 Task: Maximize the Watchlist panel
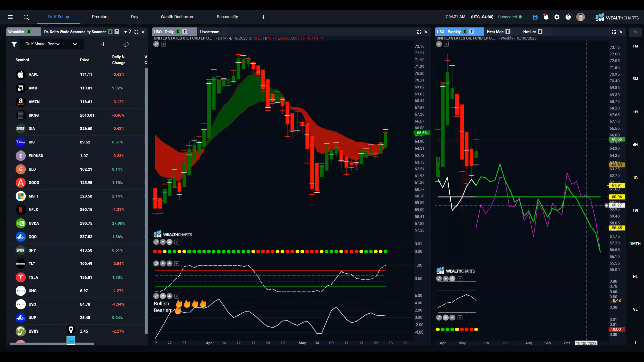click(136, 32)
